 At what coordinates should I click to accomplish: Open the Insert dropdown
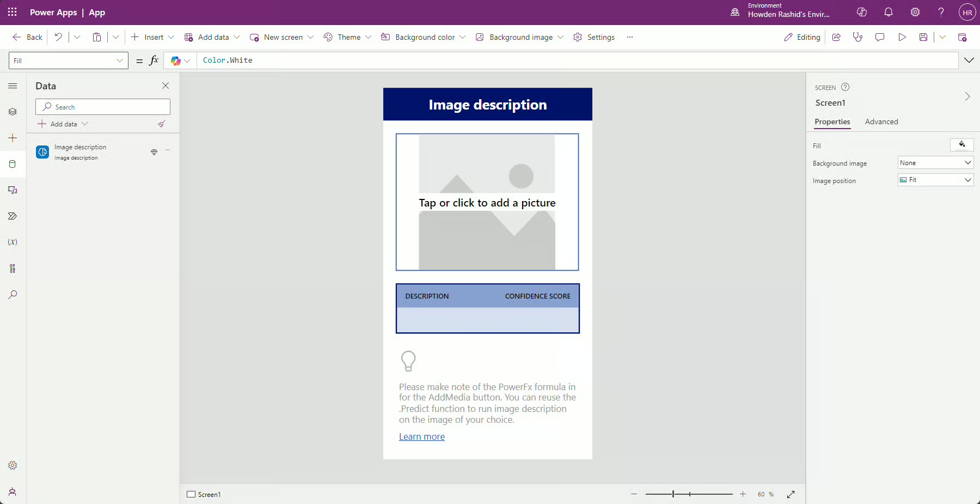[x=153, y=37]
